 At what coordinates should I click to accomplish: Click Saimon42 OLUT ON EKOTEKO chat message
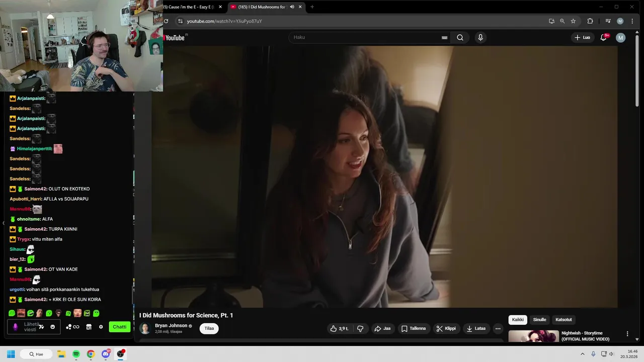coord(50,189)
